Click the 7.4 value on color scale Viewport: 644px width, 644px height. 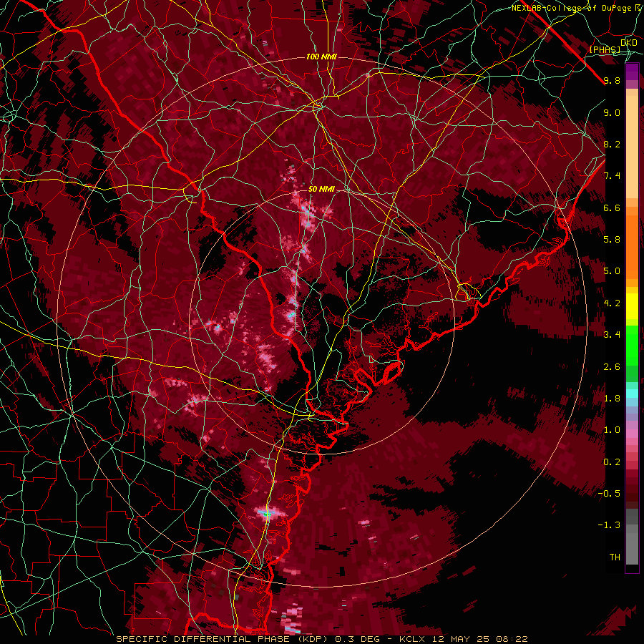coord(612,176)
